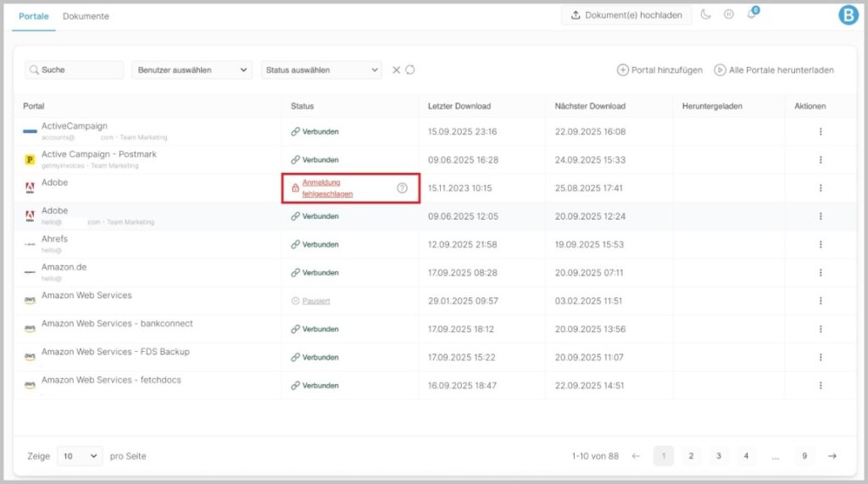This screenshot has height=484, width=868.
Task: Click Portal column header
Action: click(34, 106)
